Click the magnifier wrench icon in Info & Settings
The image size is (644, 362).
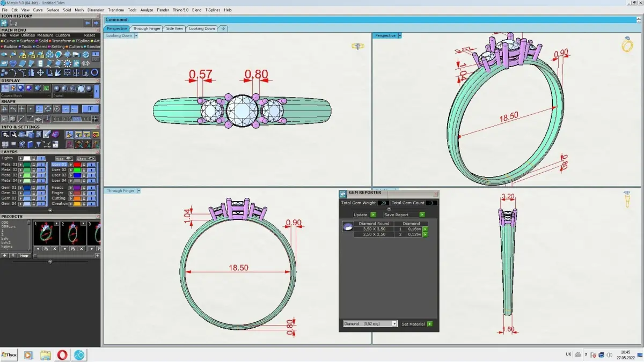(x=13, y=135)
